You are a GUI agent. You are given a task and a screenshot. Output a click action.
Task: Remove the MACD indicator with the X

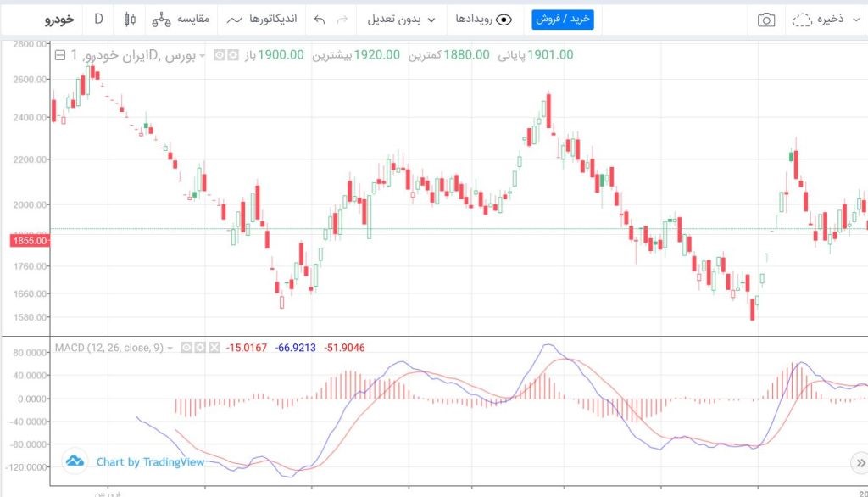pyautogui.click(x=213, y=348)
